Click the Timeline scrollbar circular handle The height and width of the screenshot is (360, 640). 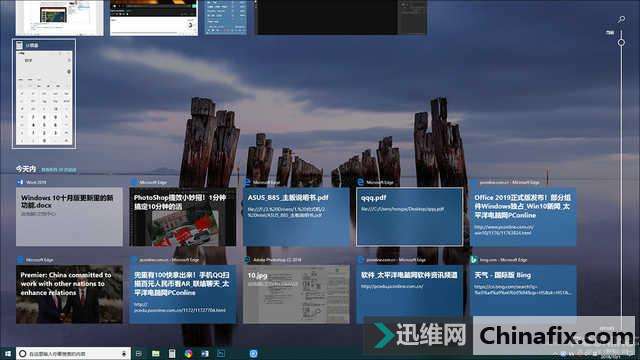(621, 42)
